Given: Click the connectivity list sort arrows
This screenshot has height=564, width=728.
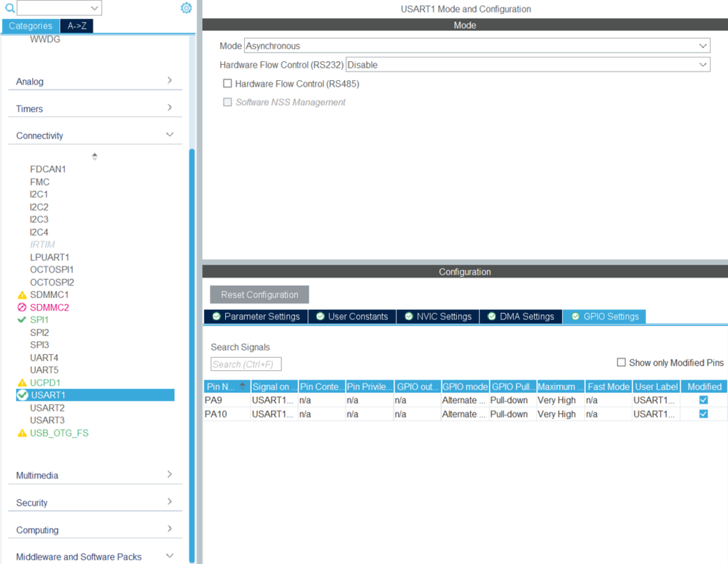Looking at the screenshot, I should pos(95,157).
